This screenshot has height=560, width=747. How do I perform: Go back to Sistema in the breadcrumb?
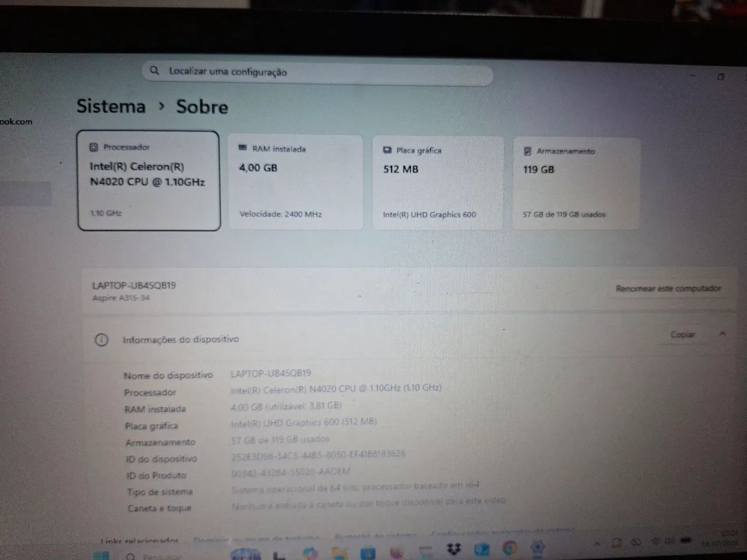pyautogui.click(x=111, y=106)
